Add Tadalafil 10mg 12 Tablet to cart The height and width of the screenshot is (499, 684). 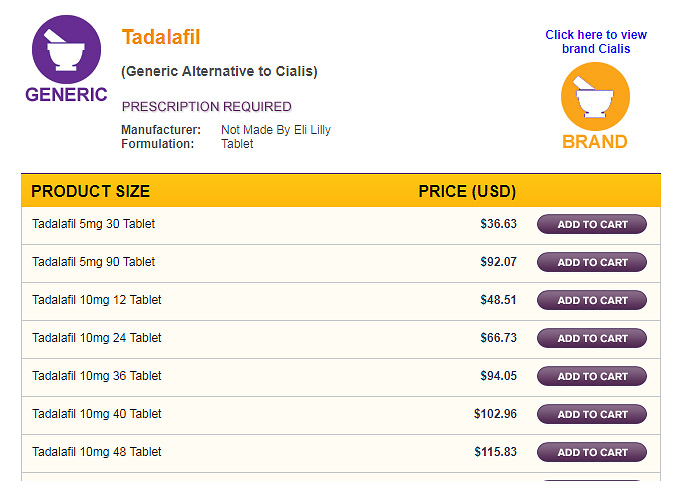592,300
